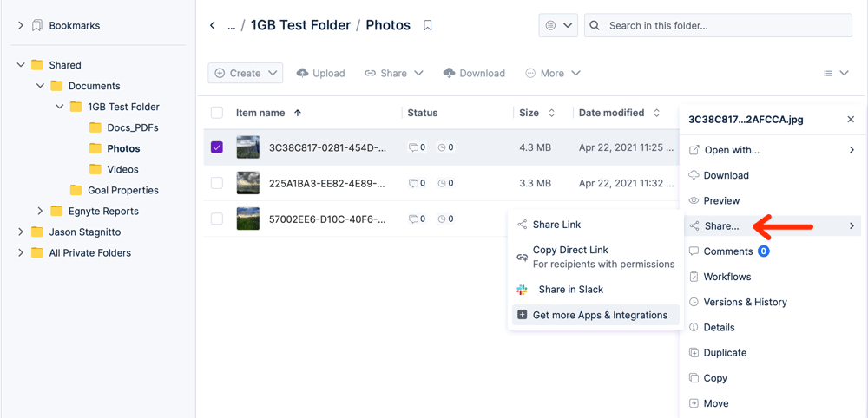This screenshot has width=868, height=418.
Task: Click the Upload cloud icon
Action: pyautogui.click(x=302, y=73)
